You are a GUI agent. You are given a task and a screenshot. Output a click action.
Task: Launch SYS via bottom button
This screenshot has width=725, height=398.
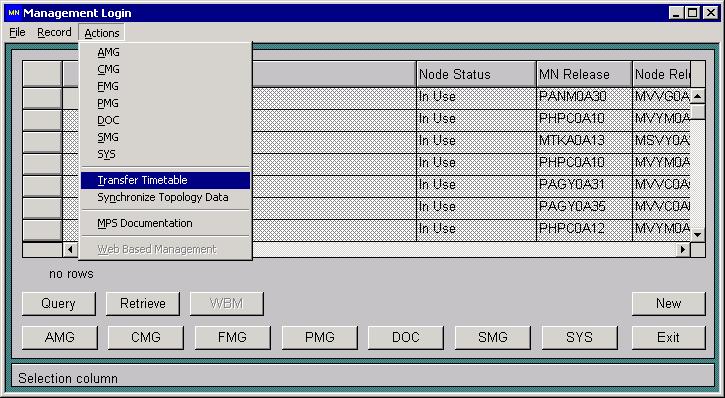coord(579,337)
